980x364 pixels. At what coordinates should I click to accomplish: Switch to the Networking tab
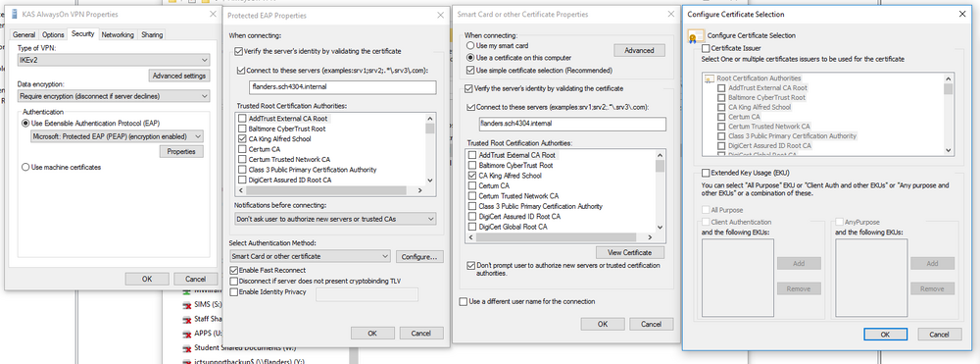click(118, 35)
